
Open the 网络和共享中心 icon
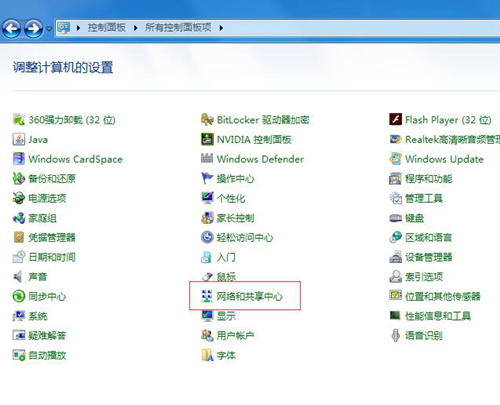(x=207, y=296)
